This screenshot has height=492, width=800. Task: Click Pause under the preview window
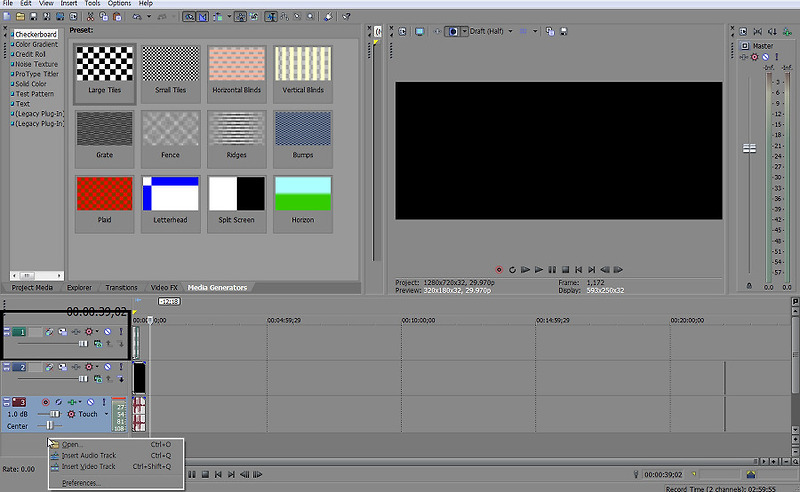pyautogui.click(x=552, y=269)
